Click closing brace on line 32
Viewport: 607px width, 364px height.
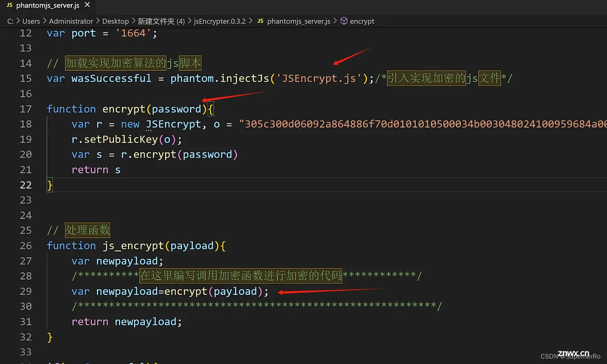[x=50, y=337]
